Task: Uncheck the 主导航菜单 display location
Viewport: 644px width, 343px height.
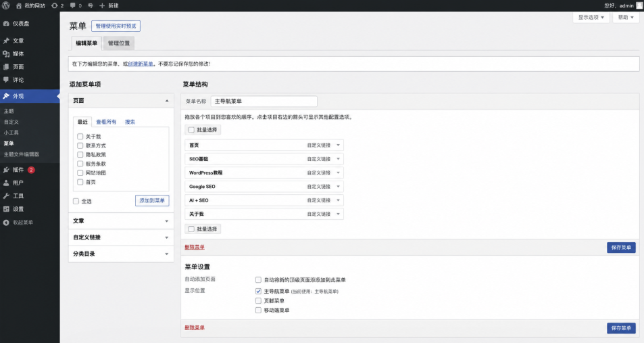Action: coord(258,291)
